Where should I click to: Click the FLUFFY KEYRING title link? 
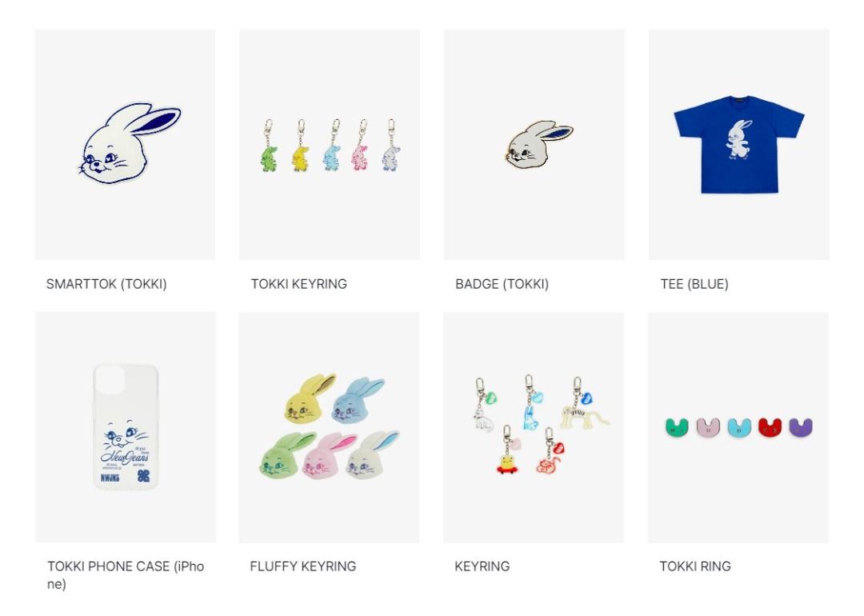(x=303, y=566)
